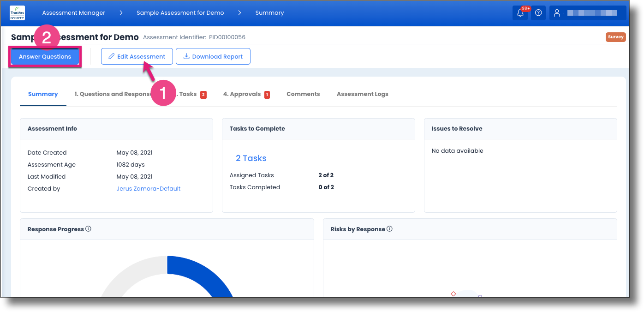
Task: Click the red badge on Tasks tab
Action: pyautogui.click(x=203, y=95)
